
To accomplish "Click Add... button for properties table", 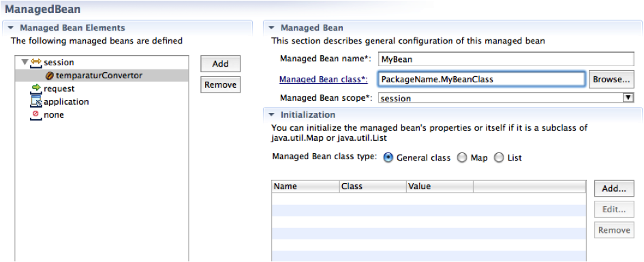I will 614,189.
